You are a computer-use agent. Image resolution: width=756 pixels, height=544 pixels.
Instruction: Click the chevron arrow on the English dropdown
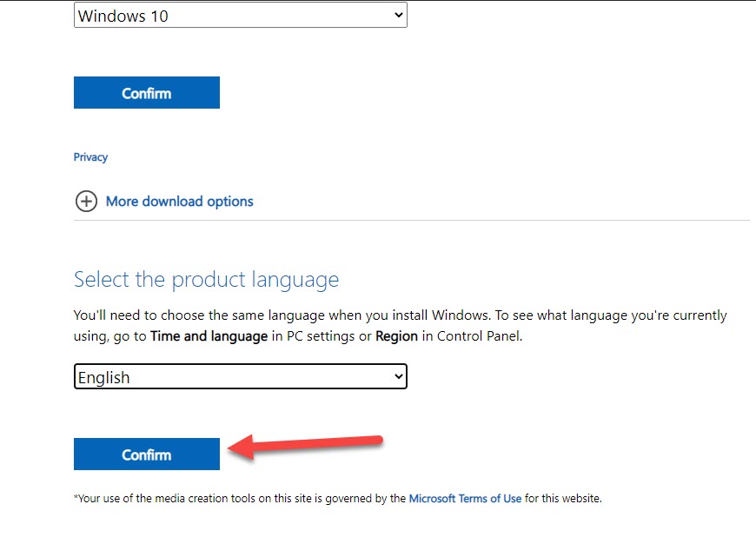pos(398,377)
